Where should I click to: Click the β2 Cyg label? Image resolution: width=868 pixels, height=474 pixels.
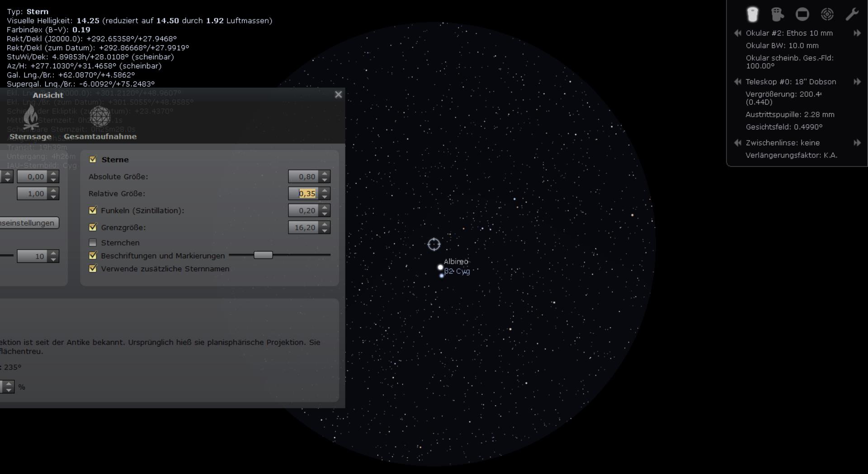(x=457, y=271)
